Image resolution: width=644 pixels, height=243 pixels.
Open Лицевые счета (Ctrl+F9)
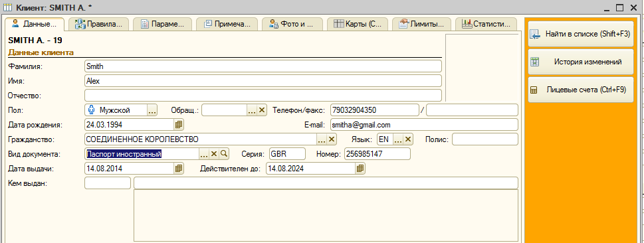(x=581, y=90)
